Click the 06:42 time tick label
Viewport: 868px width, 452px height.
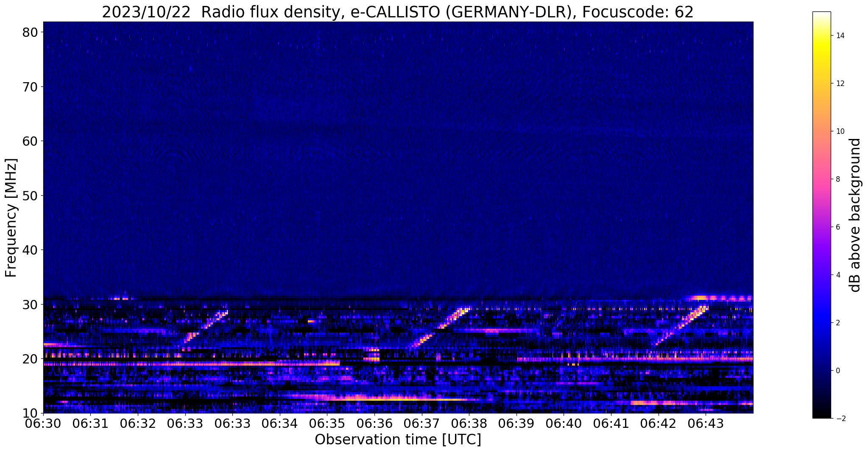(x=658, y=424)
